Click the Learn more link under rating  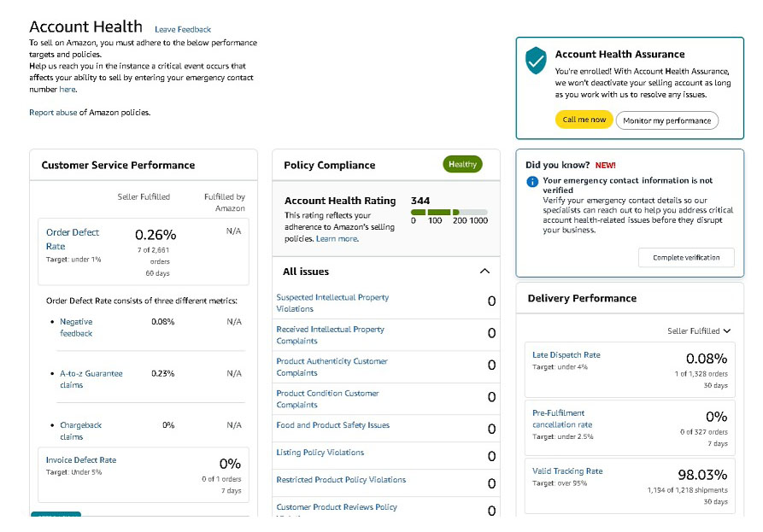click(337, 239)
